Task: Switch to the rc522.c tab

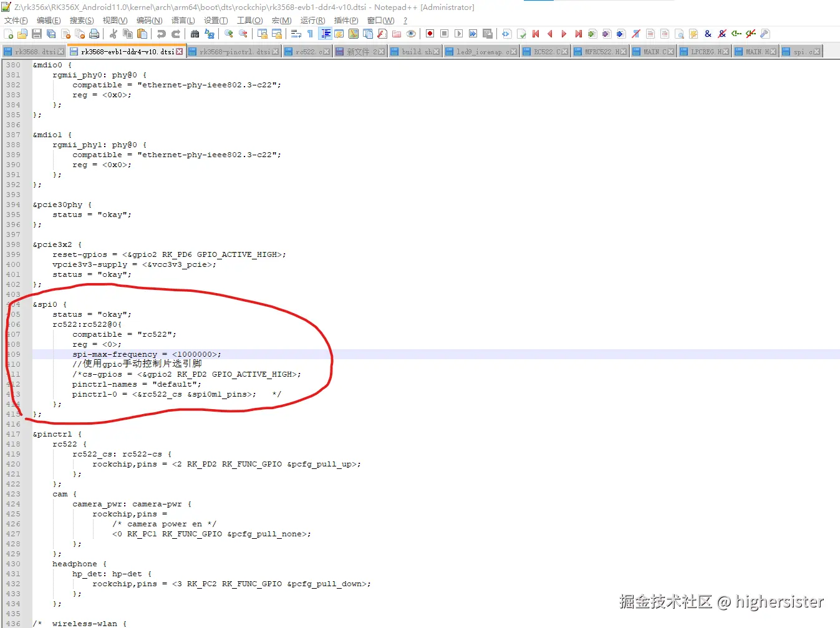Action: [x=308, y=52]
